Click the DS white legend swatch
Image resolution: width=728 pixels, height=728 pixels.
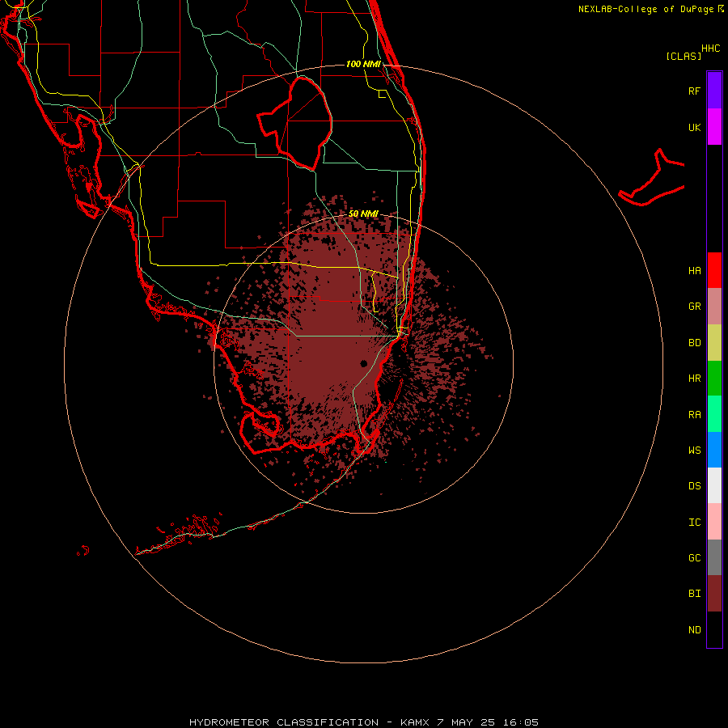click(714, 485)
